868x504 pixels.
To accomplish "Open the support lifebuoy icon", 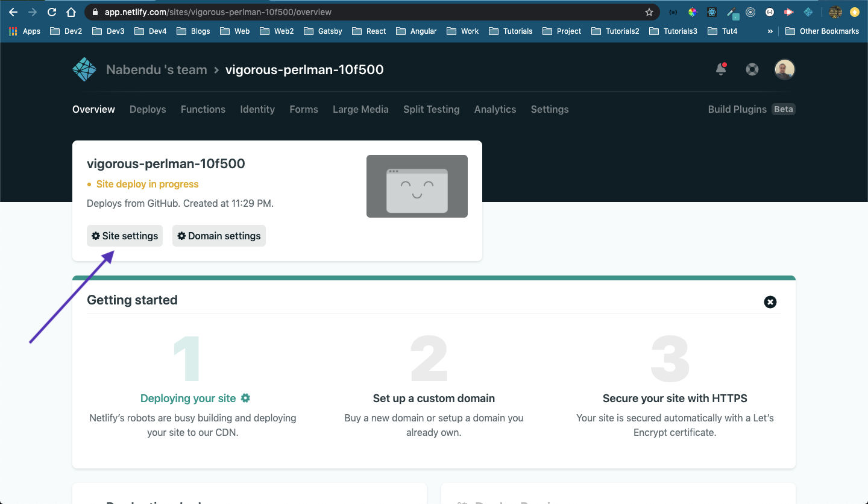I will (x=752, y=69).
